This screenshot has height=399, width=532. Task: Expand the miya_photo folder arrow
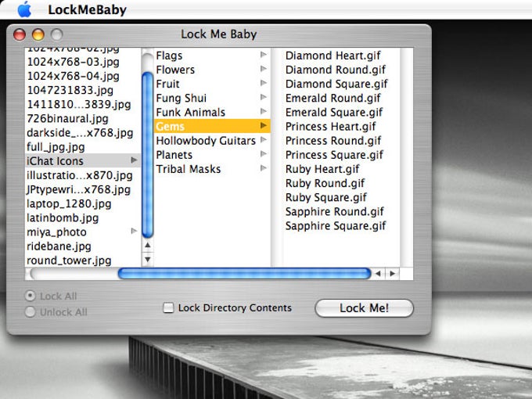pos(134,231)
